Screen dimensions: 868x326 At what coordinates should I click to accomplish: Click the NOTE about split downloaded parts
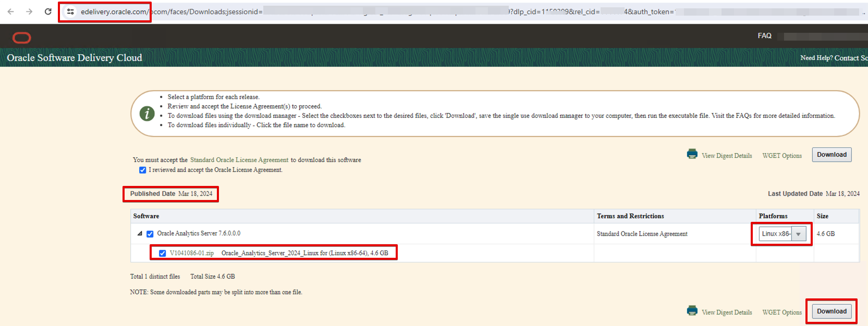pos(216,292)
